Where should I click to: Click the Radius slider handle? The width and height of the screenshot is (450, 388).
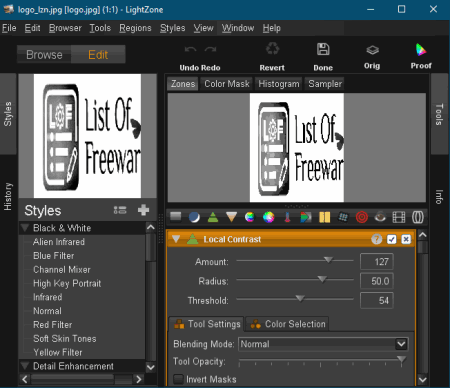322,279
